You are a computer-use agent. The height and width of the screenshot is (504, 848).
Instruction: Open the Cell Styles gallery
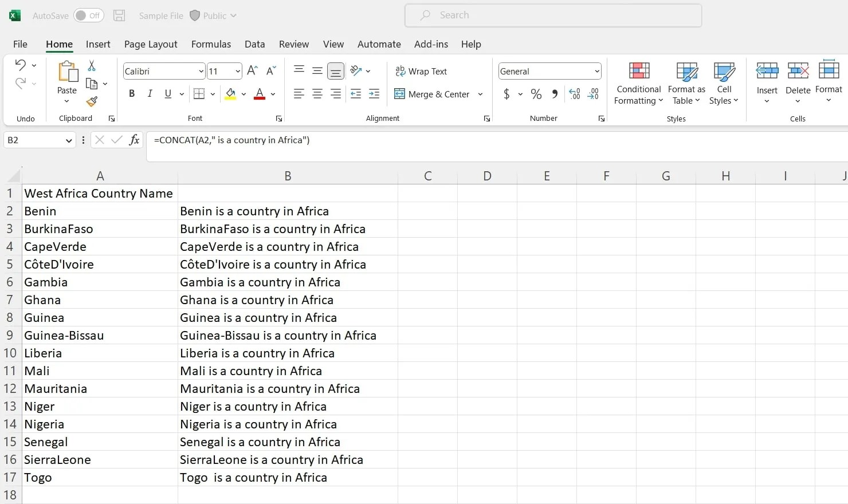(x=724, y=83)
